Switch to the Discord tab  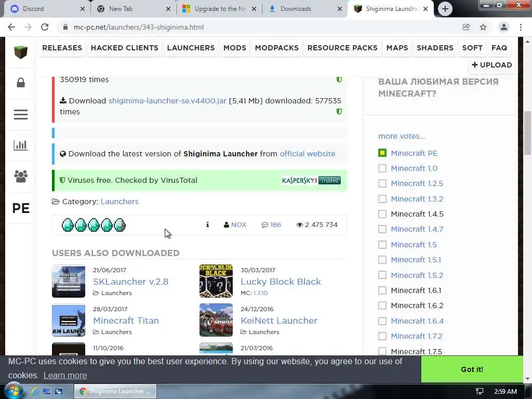(46, 9)
